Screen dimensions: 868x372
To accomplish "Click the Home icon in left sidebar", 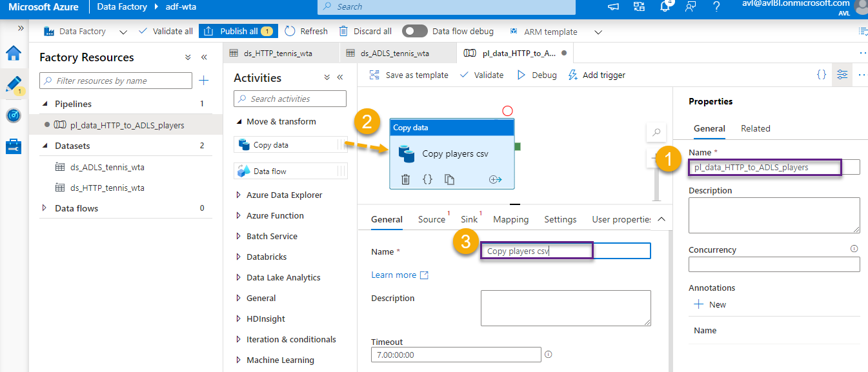I will (x=14, y=54).
